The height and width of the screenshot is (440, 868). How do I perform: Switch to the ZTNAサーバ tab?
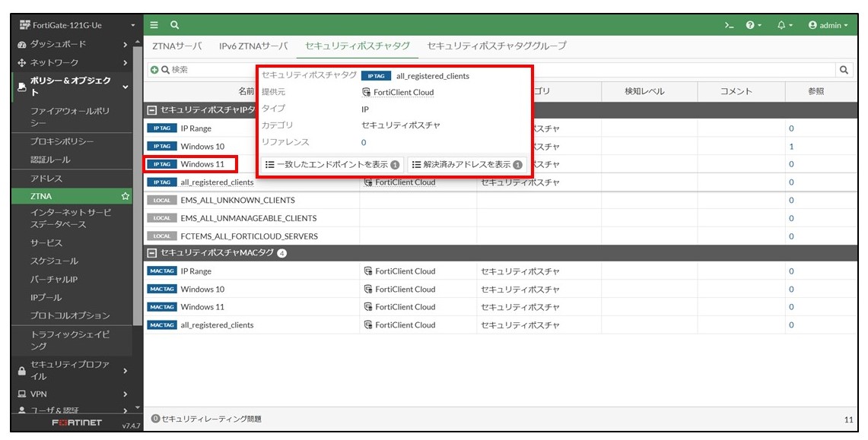pyautogui.click(x=177, y=46)
